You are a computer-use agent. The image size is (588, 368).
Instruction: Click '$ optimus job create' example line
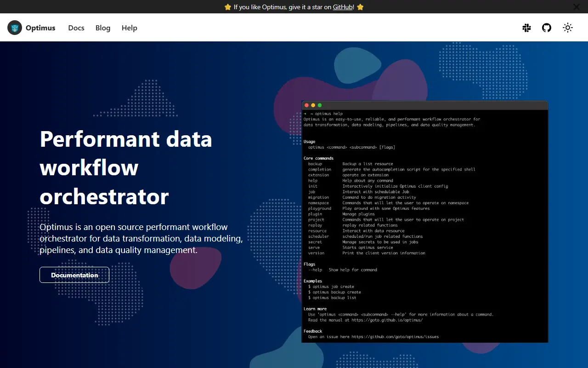pyautogui.click(x=331, y=287)
